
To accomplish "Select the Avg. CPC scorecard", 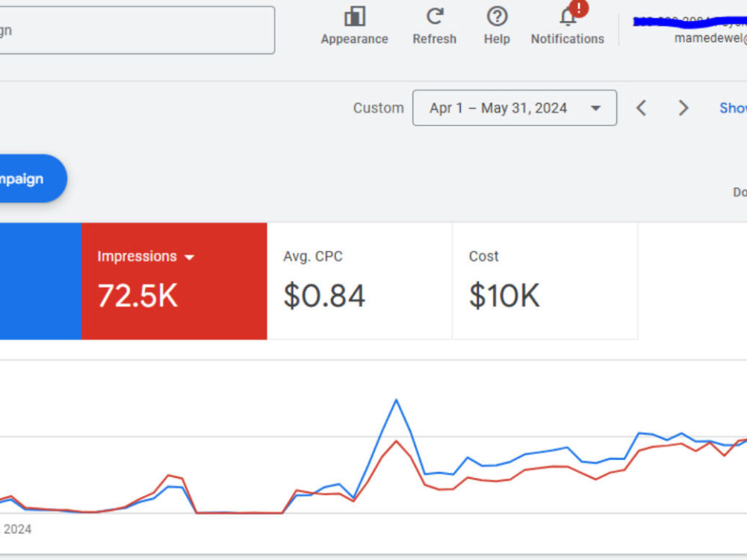I will pos(360,281).
